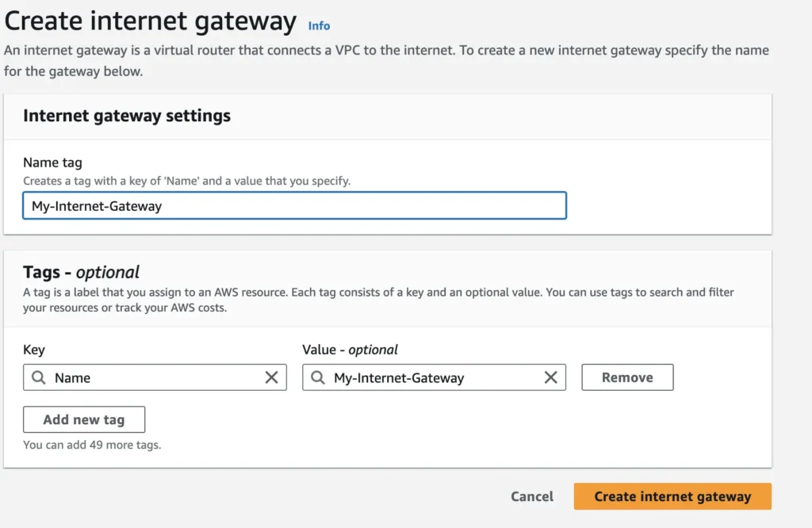Click the 'Name tag' field label

pos(52,163)
